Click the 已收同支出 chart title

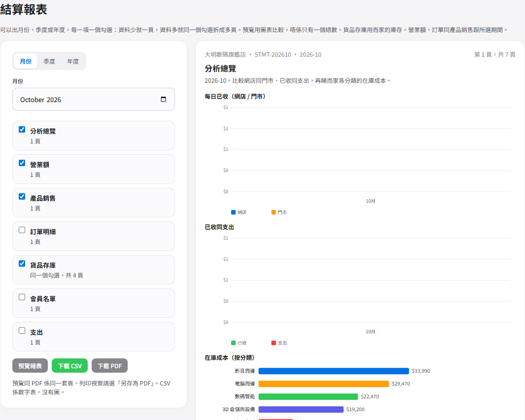[219, 227]
